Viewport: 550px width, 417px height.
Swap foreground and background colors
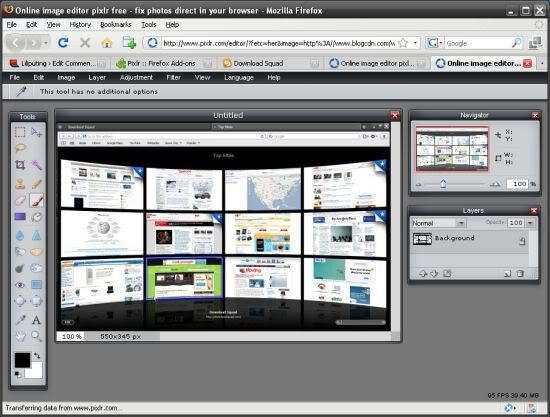pos(37,356)
